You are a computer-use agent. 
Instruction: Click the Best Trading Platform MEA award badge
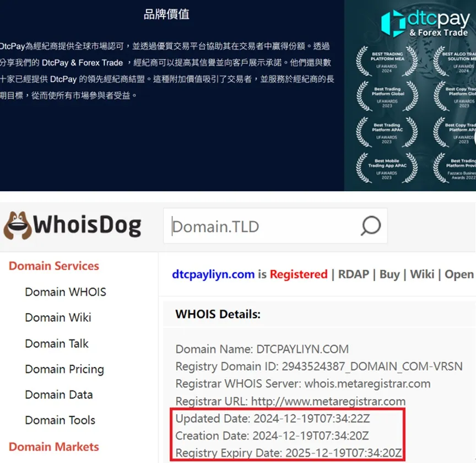point(387,62)
